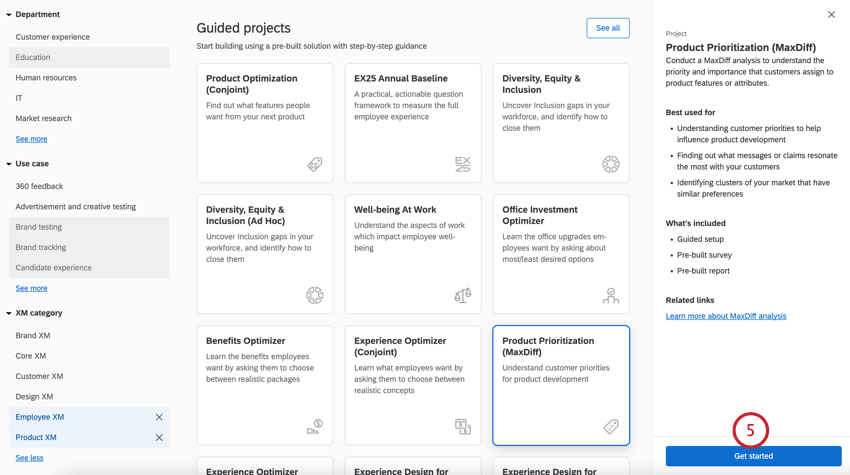Select the Customer XM category filter
850x475 pixels.
(x=39, y=376)
